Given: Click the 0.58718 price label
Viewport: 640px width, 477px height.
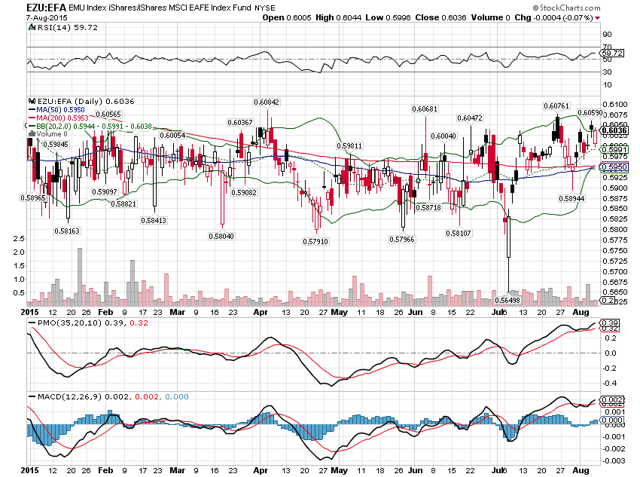Looking at the screenshot, I should pos(428,208).
